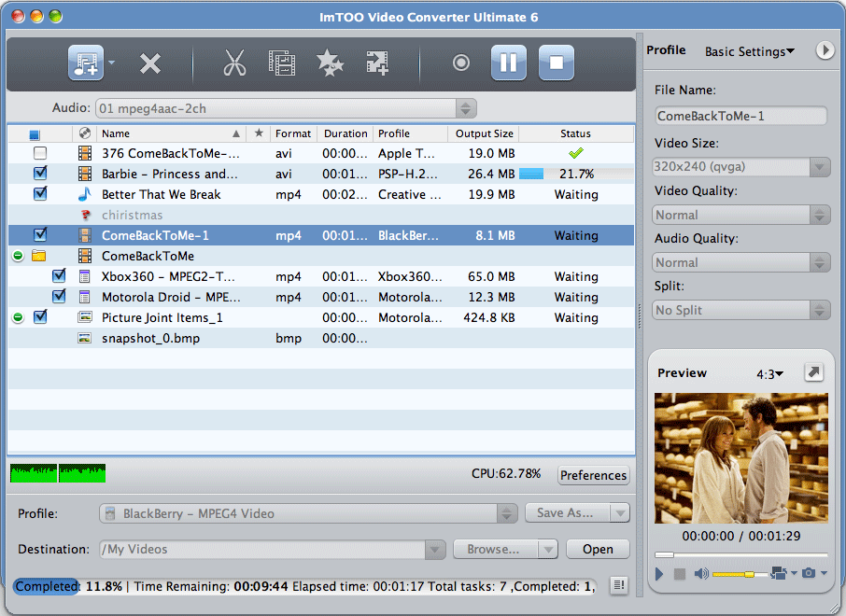The width and height of the screenshot is (846, 616).
Task: Click the Add Output Profile icon
Action: coord(377,63)
